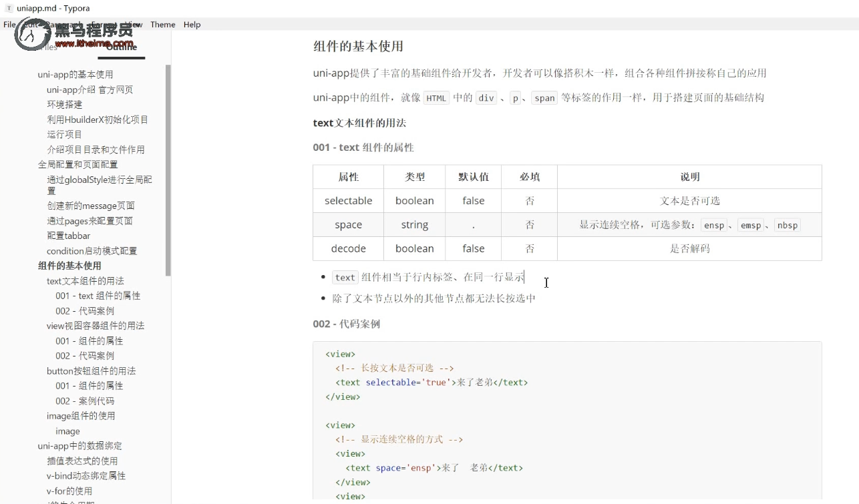
Task: Click the bold 'text文本组件的用法' line in document
Action: (x=359, y=123)
